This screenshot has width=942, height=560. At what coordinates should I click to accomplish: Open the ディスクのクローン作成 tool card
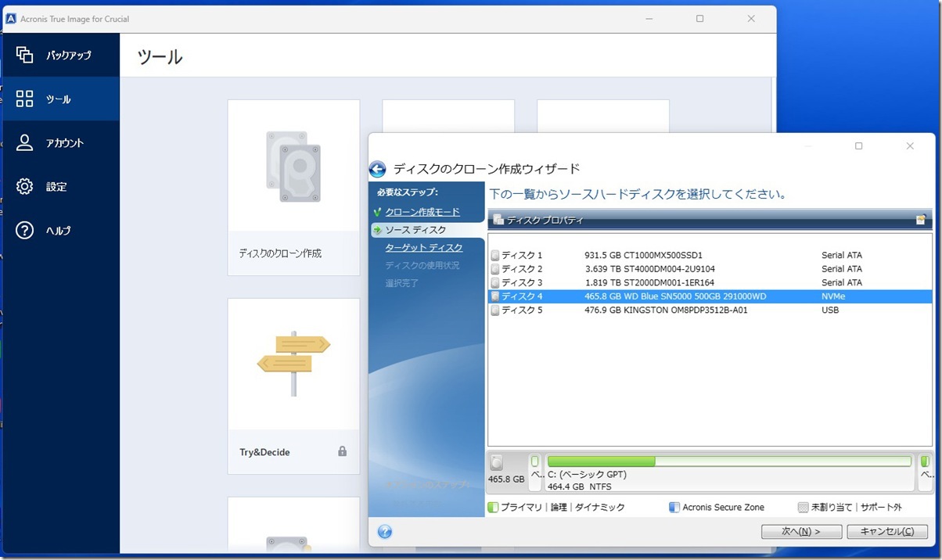coord(293,180)
